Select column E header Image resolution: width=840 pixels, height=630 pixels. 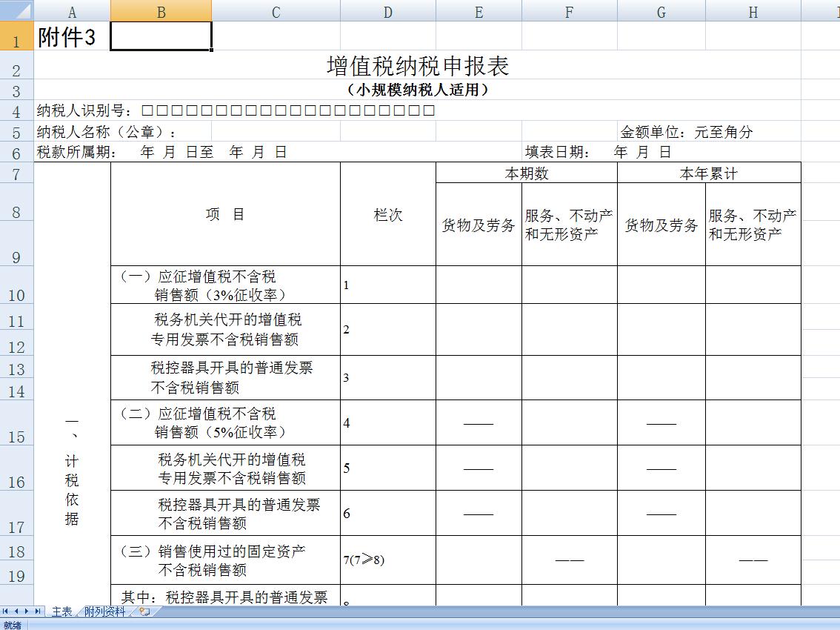479,11
